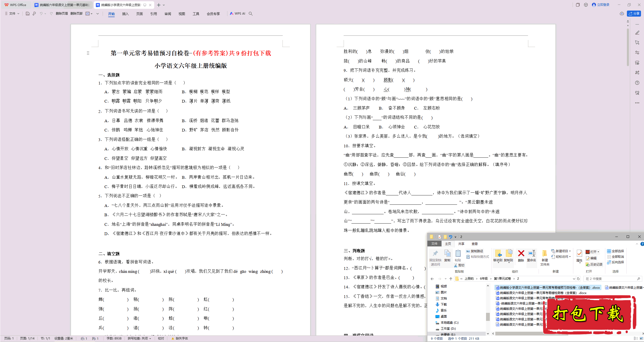The width and height of the screenshot is (644, 342).
Task: Click the cloud sync icon near Share
Action: (x=622, y=14)
